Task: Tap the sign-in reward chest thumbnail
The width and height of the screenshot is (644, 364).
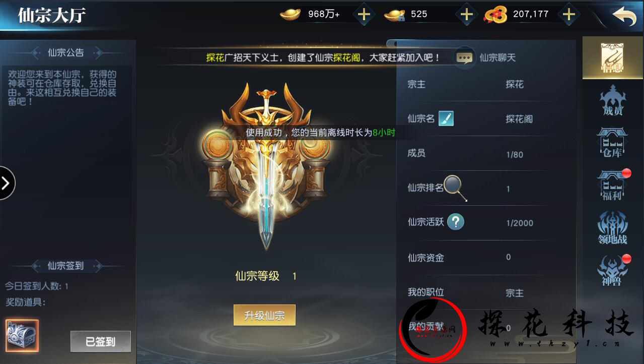Action: (22, 336)
